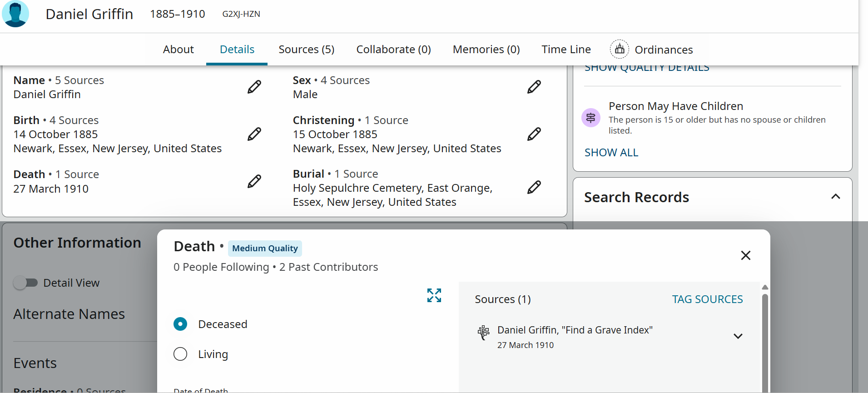868x393 pixels.
Task: Edit the Christening entry pencil icon
Action: pos(534,134)
